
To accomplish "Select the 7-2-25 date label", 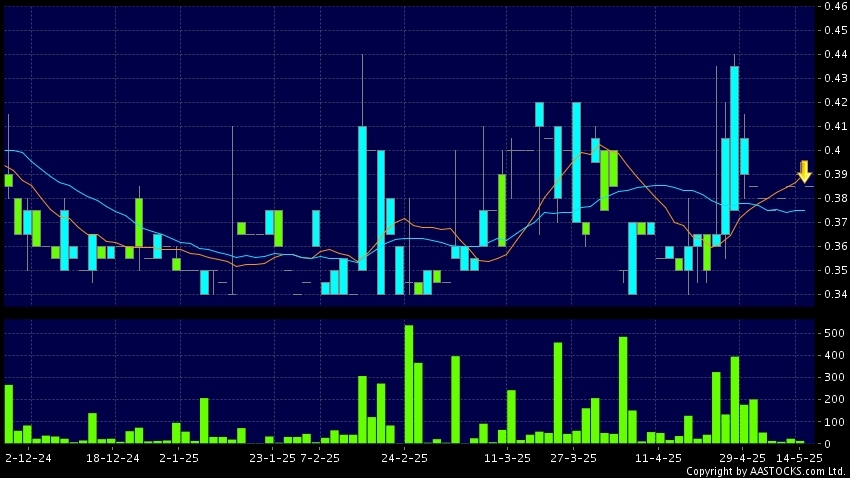I will pyautogui.click(x=320, y=458).
